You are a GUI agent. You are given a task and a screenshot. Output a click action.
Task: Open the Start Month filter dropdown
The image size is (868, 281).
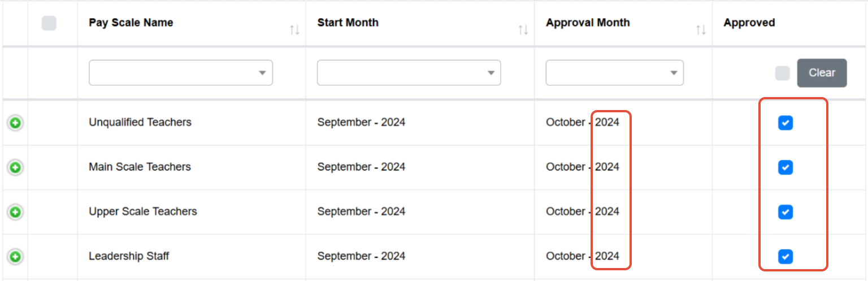point(409,73)
